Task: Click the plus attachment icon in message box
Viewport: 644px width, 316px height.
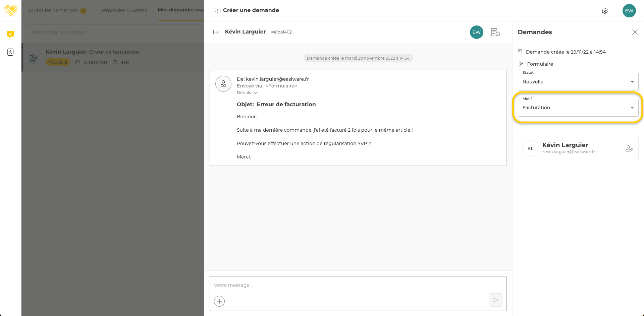Action: (x=219, y=301)
